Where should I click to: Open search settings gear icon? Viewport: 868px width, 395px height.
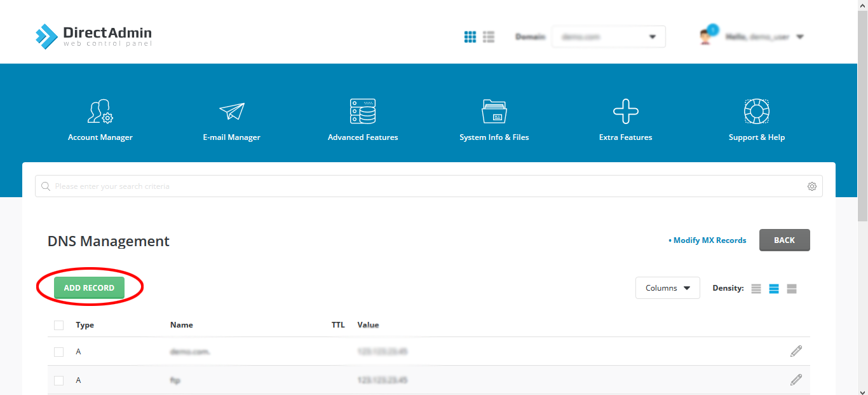pos(812,186)
